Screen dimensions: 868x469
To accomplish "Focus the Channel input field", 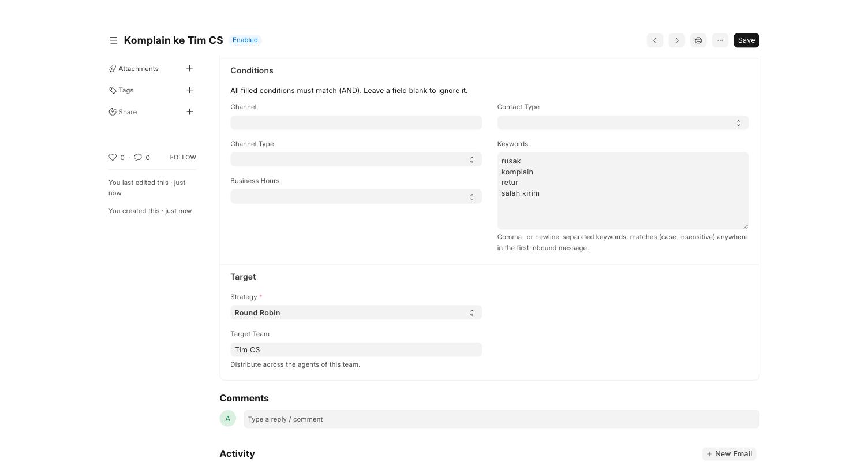I will [356, 122].
